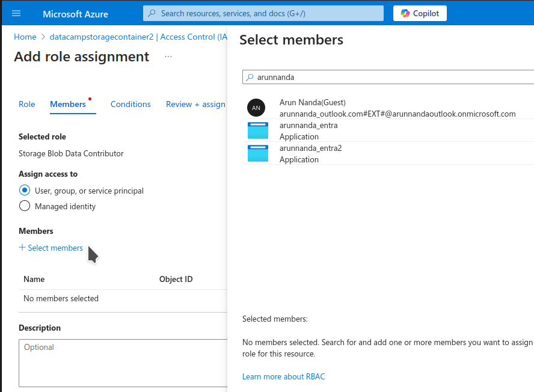
Task: Click the Selected members: label
Action: click(275, 319)
